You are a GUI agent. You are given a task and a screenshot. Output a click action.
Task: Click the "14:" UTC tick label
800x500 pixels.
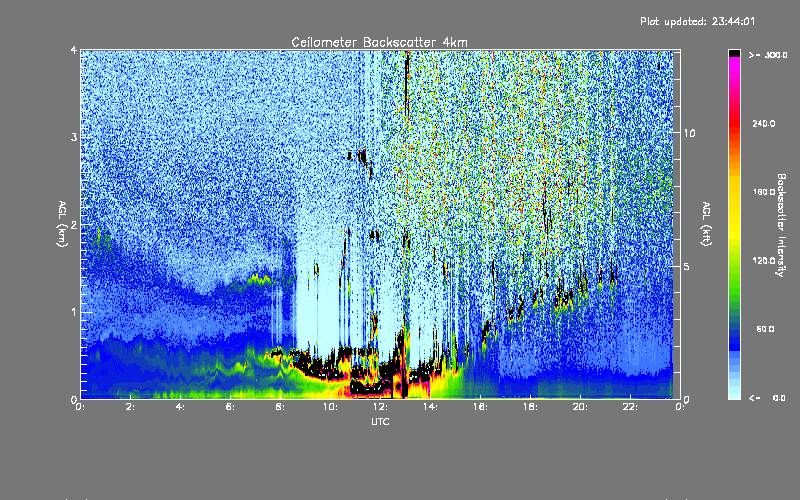[430, 407]
